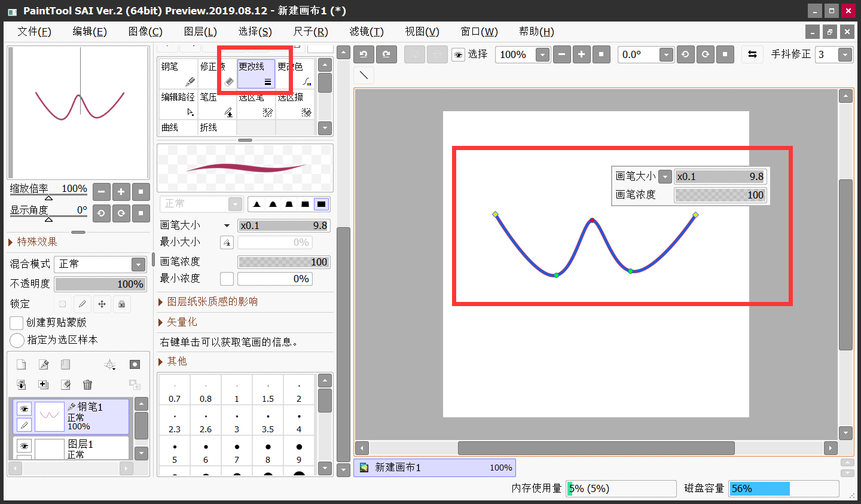Image resolution: width=861 pixels, height=504 pixels.
Task: Select the 笔压 pressure tool
Action: point(217,104)
